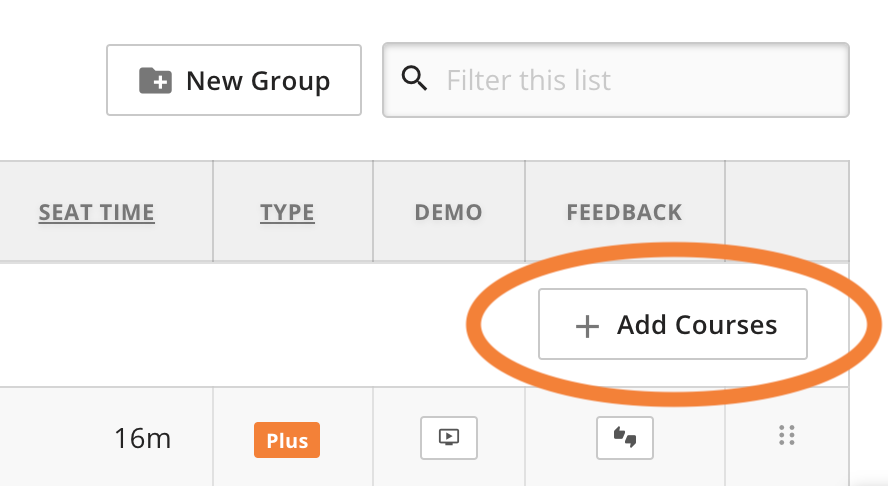
Task: Focus the 'Filter this list' search field
Action: click(x=616, y=80)
